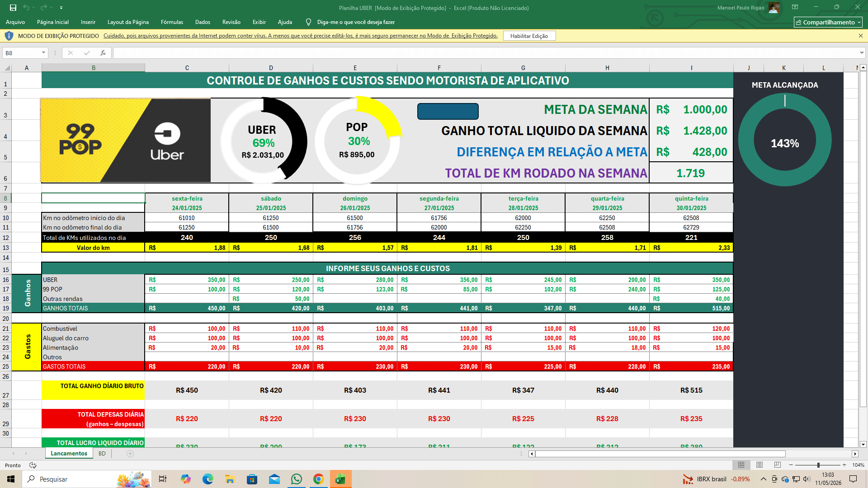Open Google Chrome from the taskbar
This screenshot has width=868, height=488.
[319, 479]
